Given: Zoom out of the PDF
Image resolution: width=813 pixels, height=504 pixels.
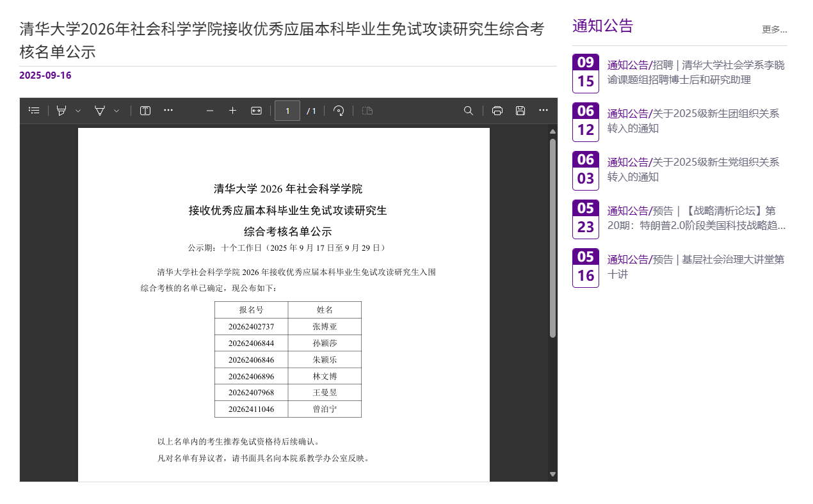Looking at the screenshot, I should point(210,111).
